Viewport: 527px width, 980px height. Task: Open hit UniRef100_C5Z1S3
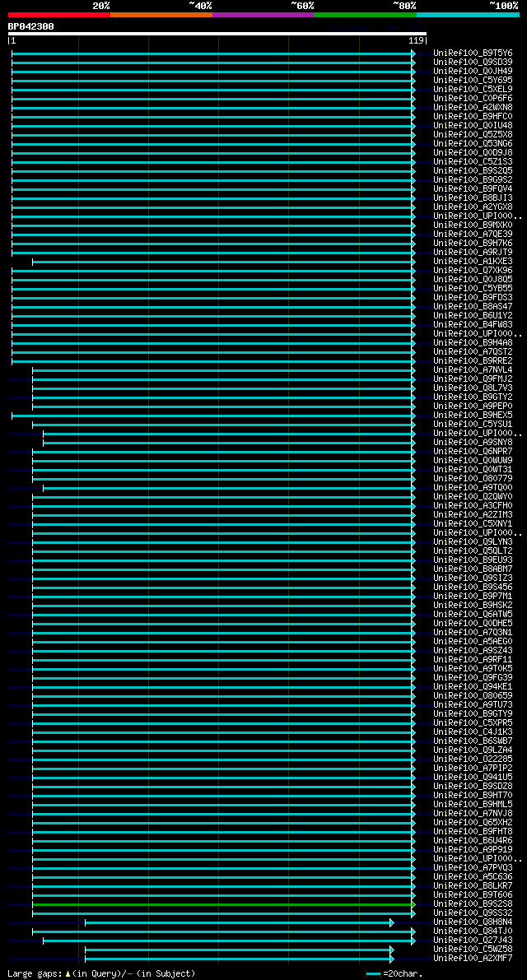[473, 162]
